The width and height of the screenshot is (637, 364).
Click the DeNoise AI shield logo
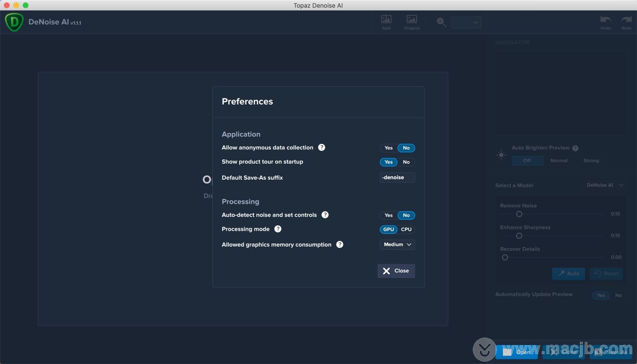click(x=14, y=22)
